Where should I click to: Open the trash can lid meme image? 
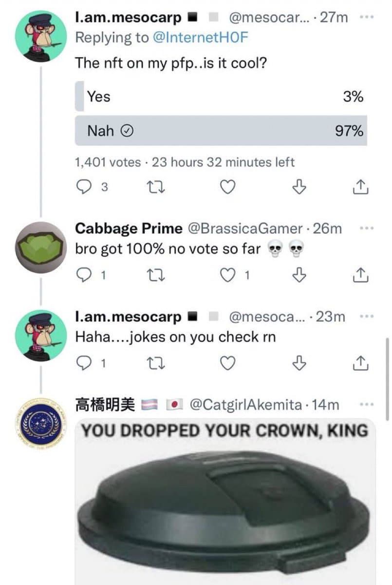(x=224, y=502)
